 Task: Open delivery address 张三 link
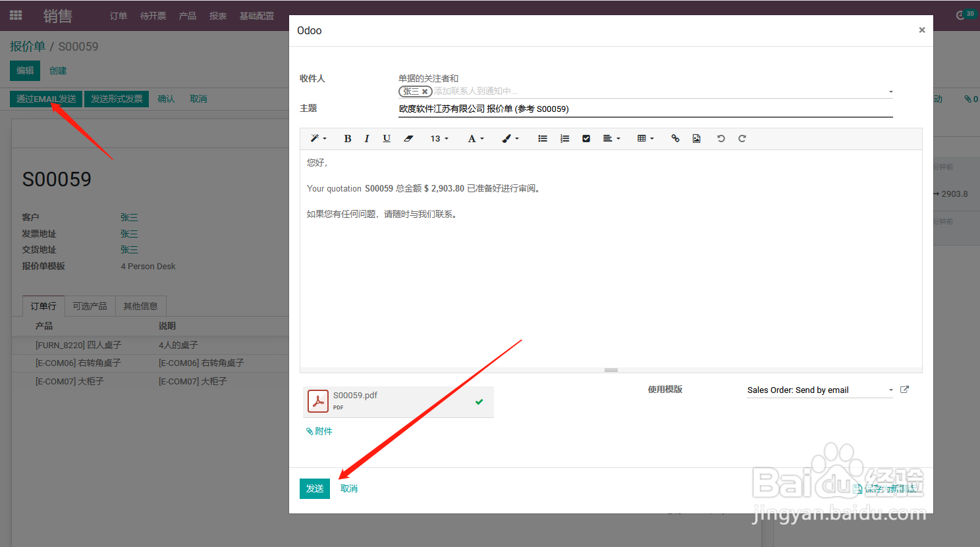pyautogui.click(x=129, y=249)
